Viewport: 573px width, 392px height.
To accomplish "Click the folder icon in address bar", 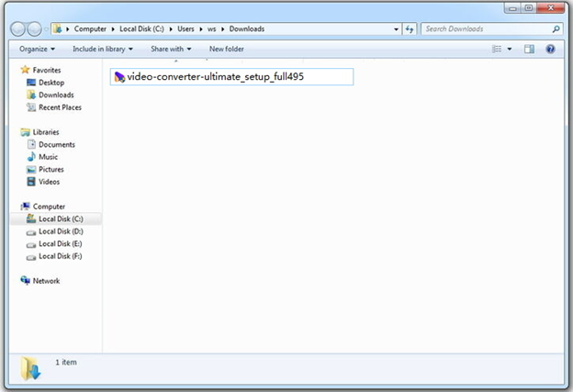I will 57,28.
